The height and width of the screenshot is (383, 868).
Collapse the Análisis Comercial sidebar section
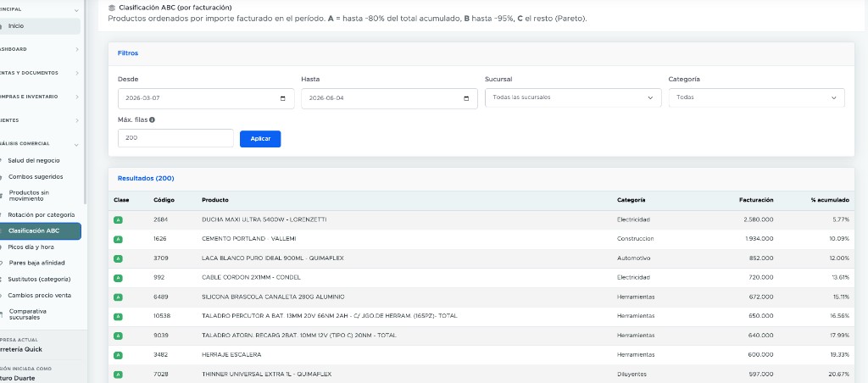click(x=40, y=144)
